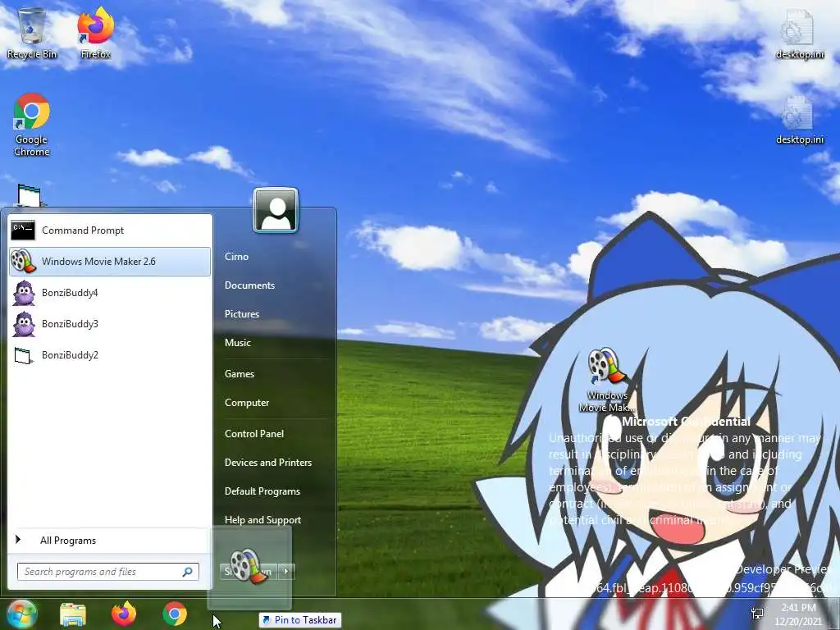Open File Explorer from the taskbar
Image resolution: width=840 pixels, height=630 pixels.
pyautogui.click(x=73, y=614)
